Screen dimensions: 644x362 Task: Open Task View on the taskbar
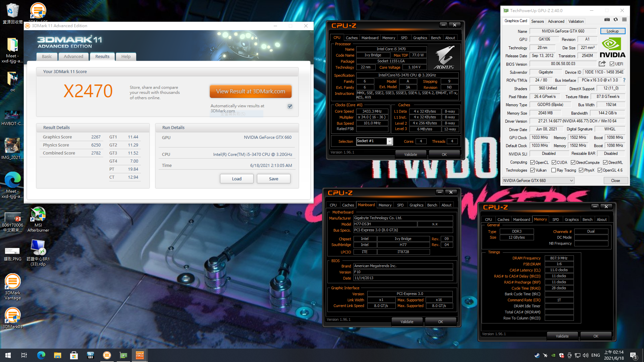24,355
